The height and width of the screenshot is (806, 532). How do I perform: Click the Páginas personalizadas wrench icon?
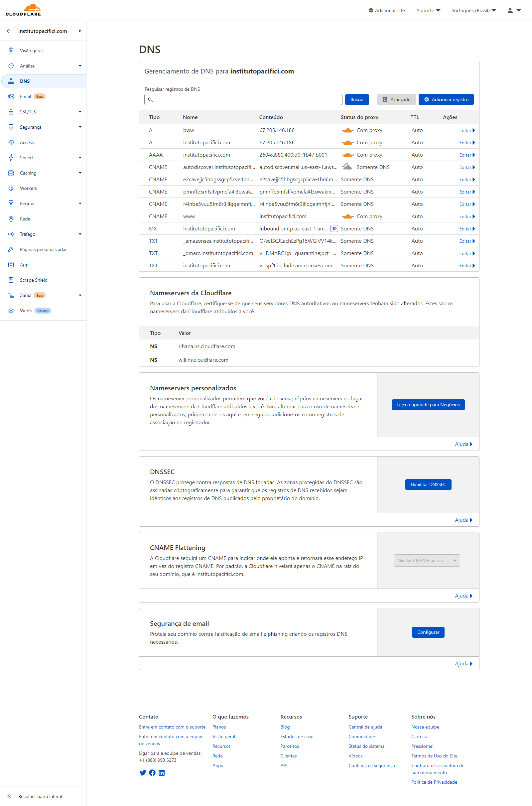[11, 249]
